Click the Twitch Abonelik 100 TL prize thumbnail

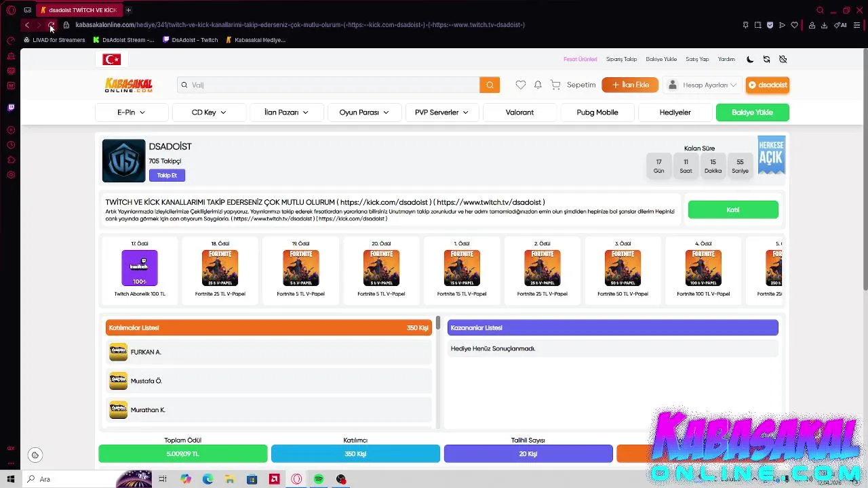click(140, 268)
